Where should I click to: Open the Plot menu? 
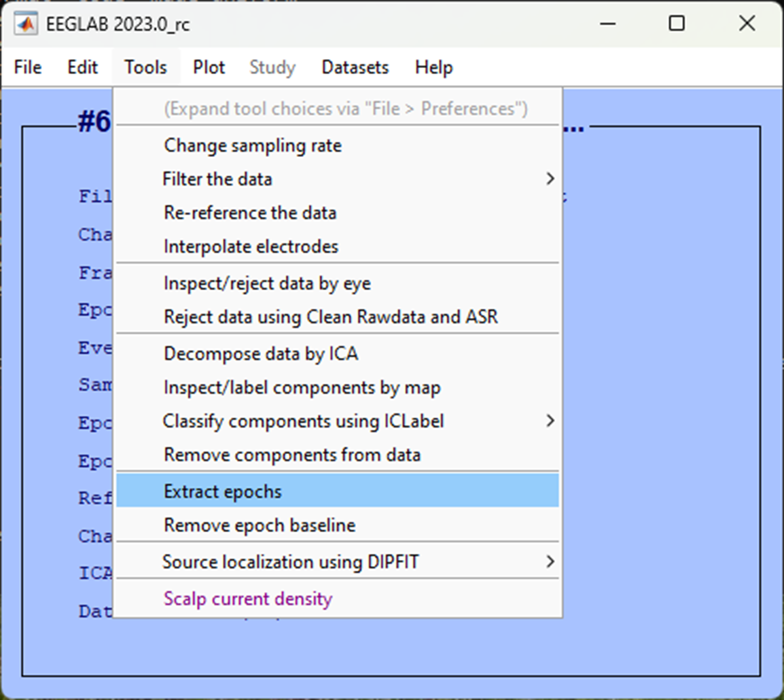(x=209, y=67)
